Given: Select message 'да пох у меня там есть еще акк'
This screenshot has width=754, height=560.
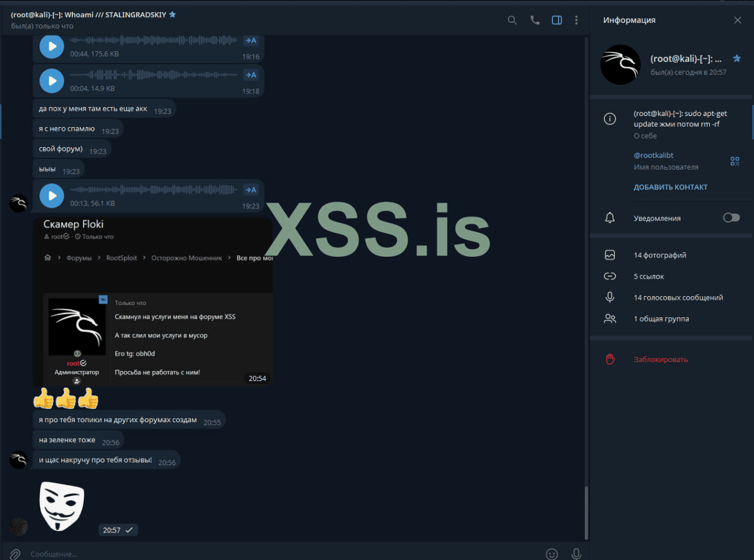Looking at the screenshot, I should pyautogui.click(x=104, y=109).
